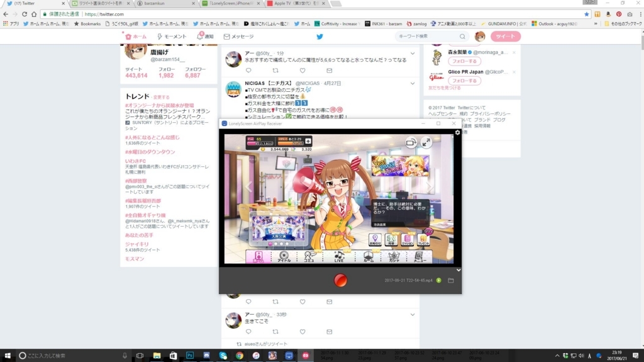644x362 pixels.
Task: Select the last banner page dot
Action: (x=287, y=244)
